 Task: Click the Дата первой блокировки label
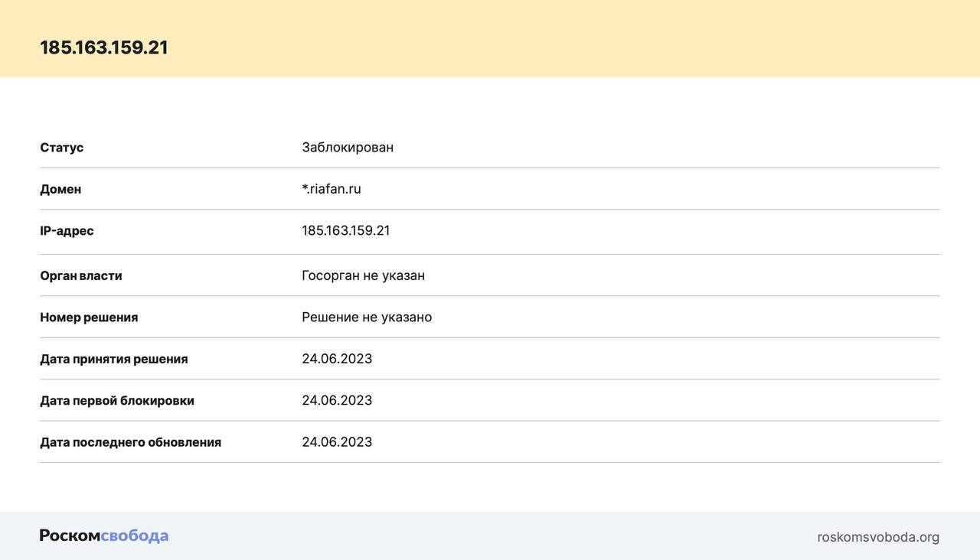(117, 401)
